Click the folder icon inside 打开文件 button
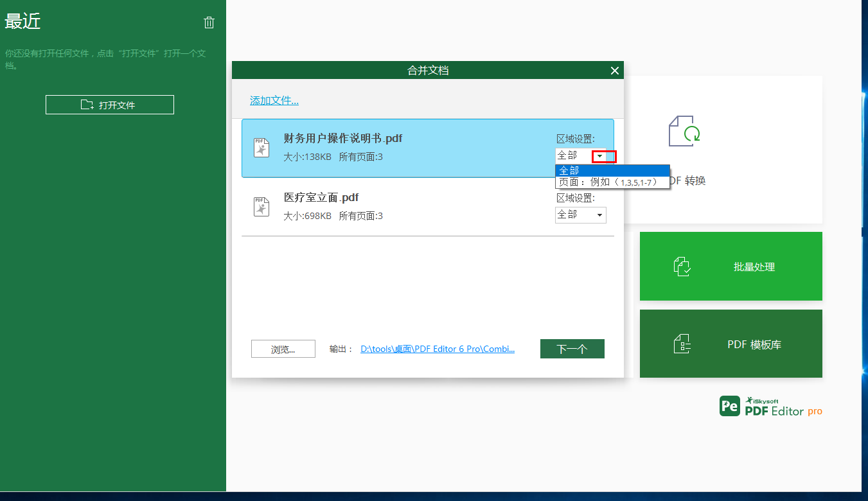 pos(85,104)
